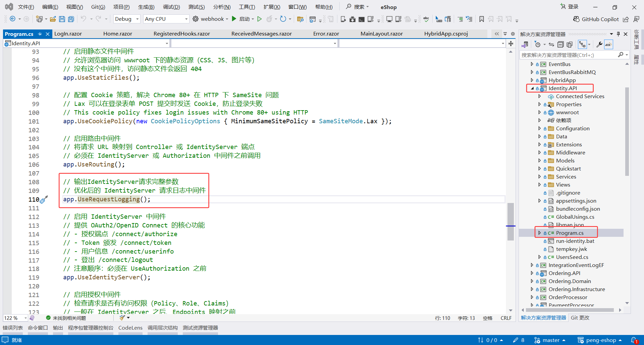Click the Save All toolbar icon
The width and height of the screenshot is (644, 345).
coord(71,19)
